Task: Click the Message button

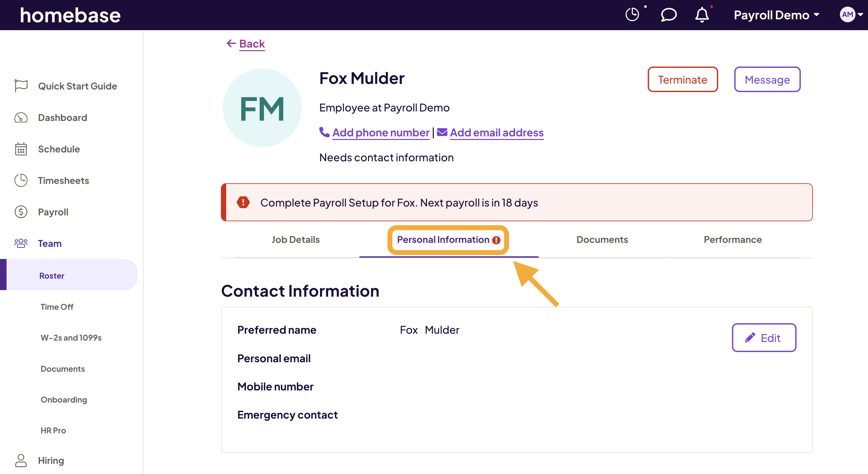Action: click(767, 80)
